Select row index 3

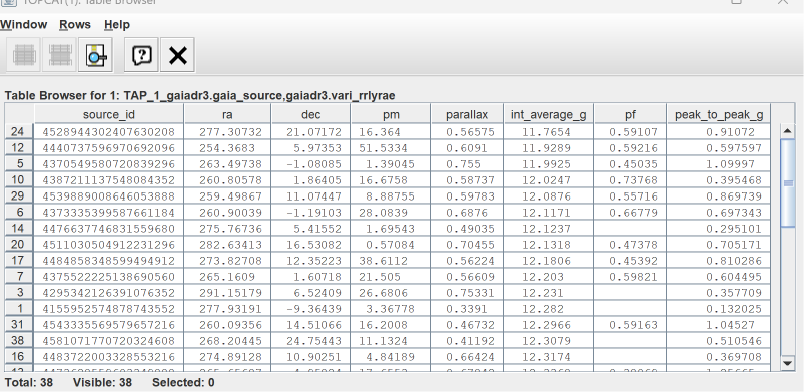coord(18,292)
